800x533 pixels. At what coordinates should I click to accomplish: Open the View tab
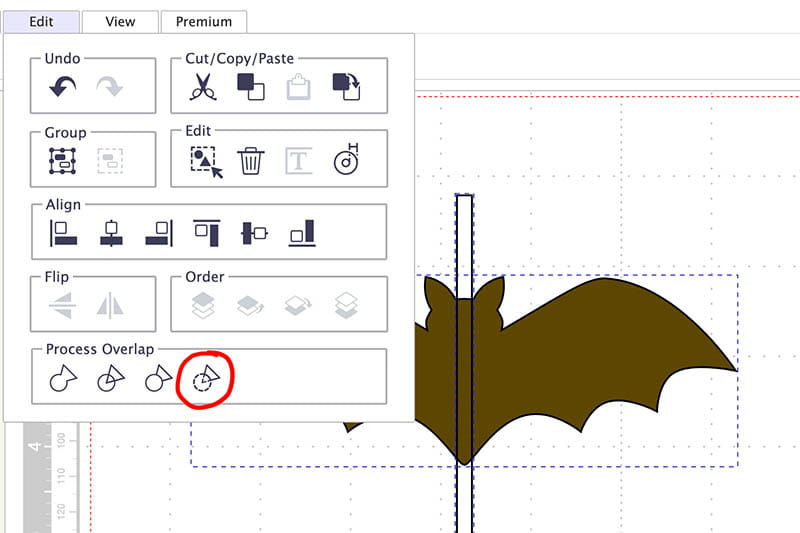point(120,21)
